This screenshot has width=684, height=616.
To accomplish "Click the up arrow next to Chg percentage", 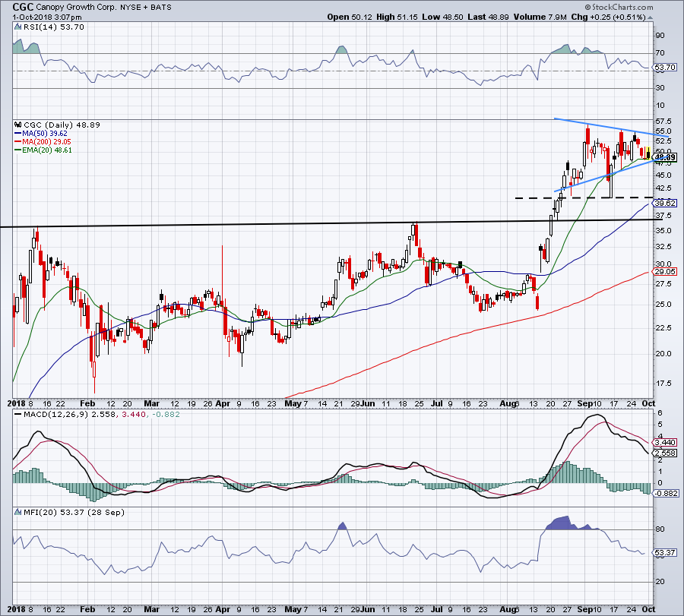I will [650, 18].
